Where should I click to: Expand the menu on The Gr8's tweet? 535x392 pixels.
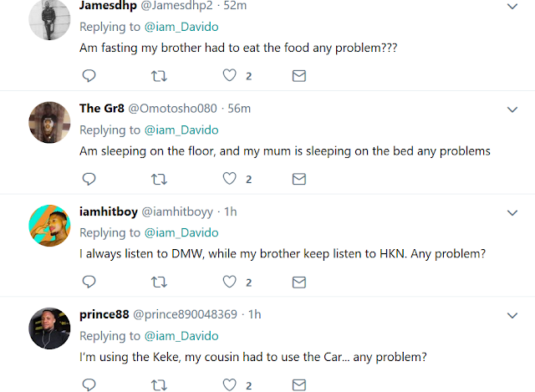click(513, 109)
